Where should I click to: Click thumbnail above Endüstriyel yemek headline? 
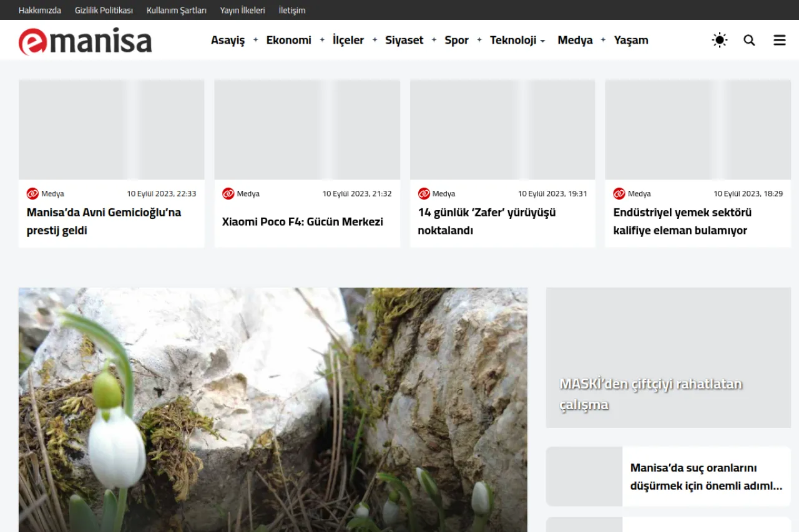tap(698, 130)
